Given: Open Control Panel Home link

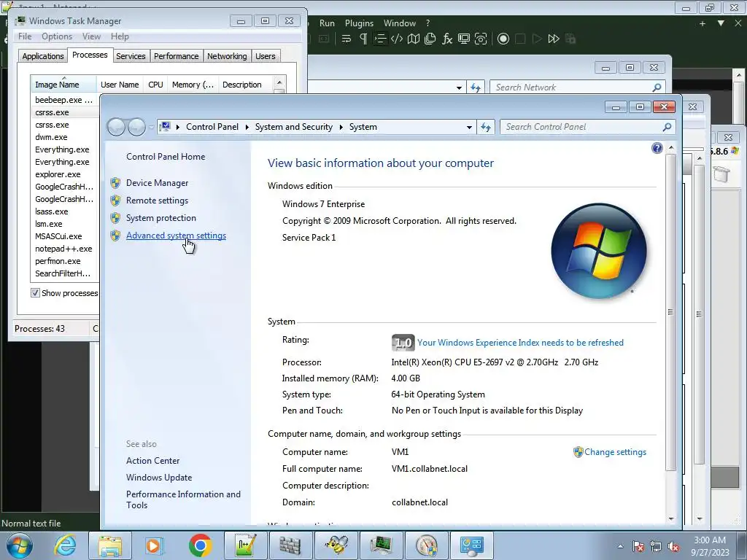Looking at the screenshot, I should click(x=166, y=157).
